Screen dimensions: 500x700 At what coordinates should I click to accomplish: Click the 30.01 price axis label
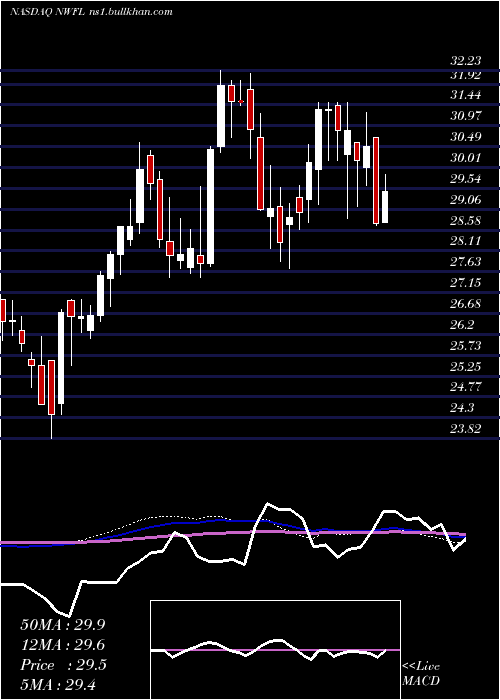[466, 158]
